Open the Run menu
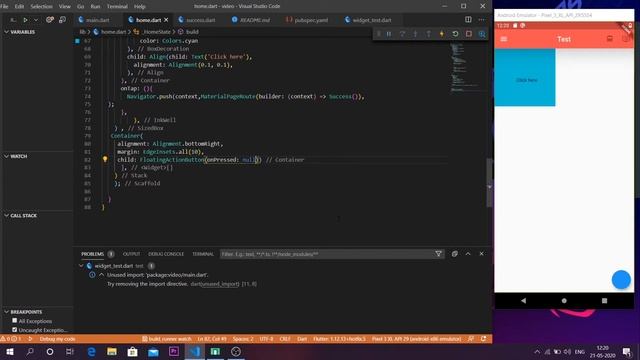 (x=95, y=7)
